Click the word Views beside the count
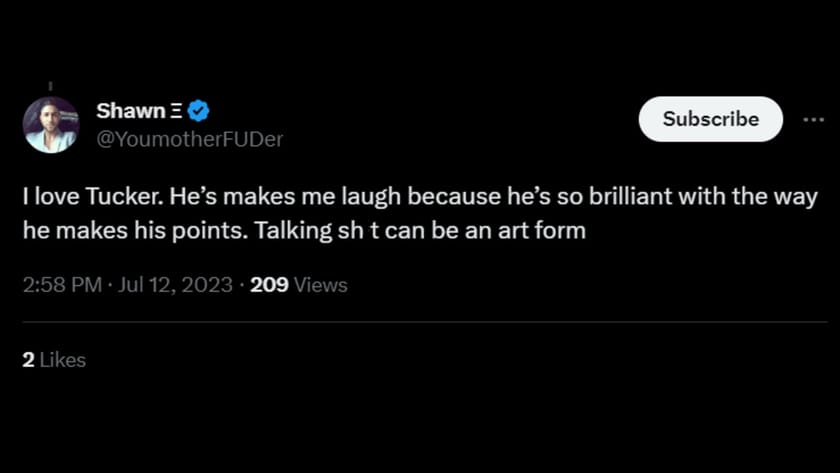Viewport: 840px width, 473px height. (321, 285)
